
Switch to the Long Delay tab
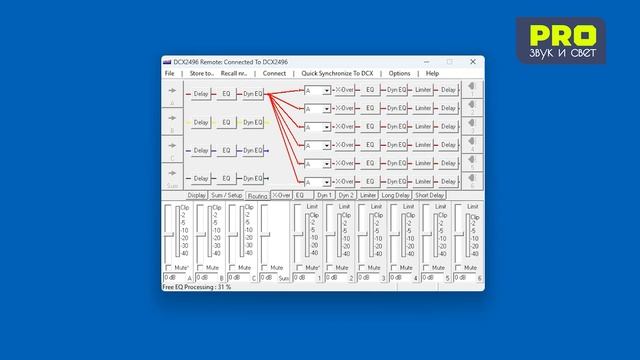click(x=395, y=196)
